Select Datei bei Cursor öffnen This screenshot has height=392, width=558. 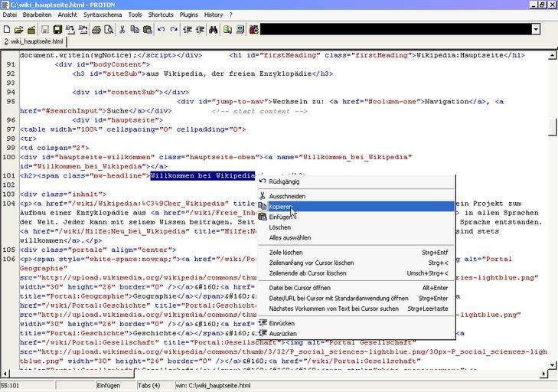pos(357,288)
